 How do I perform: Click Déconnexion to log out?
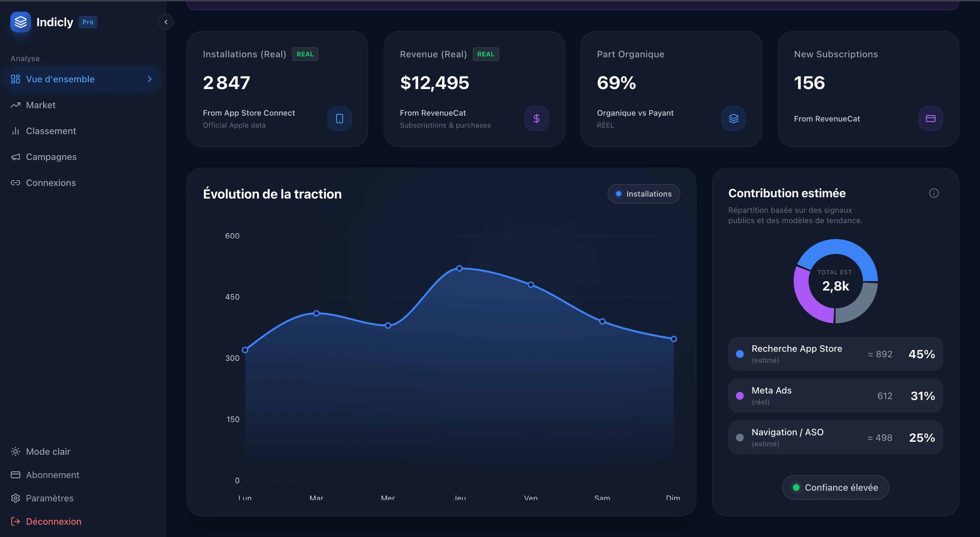click(x=54, y=521)
